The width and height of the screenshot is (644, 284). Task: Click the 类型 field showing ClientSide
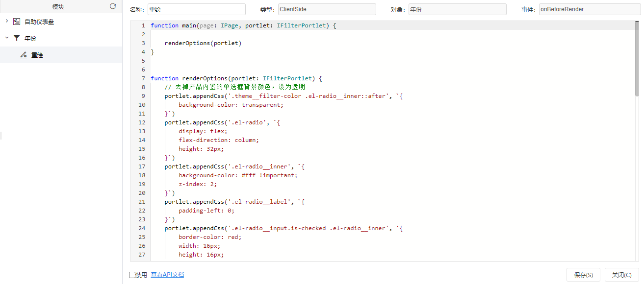[x=327, y=9]
